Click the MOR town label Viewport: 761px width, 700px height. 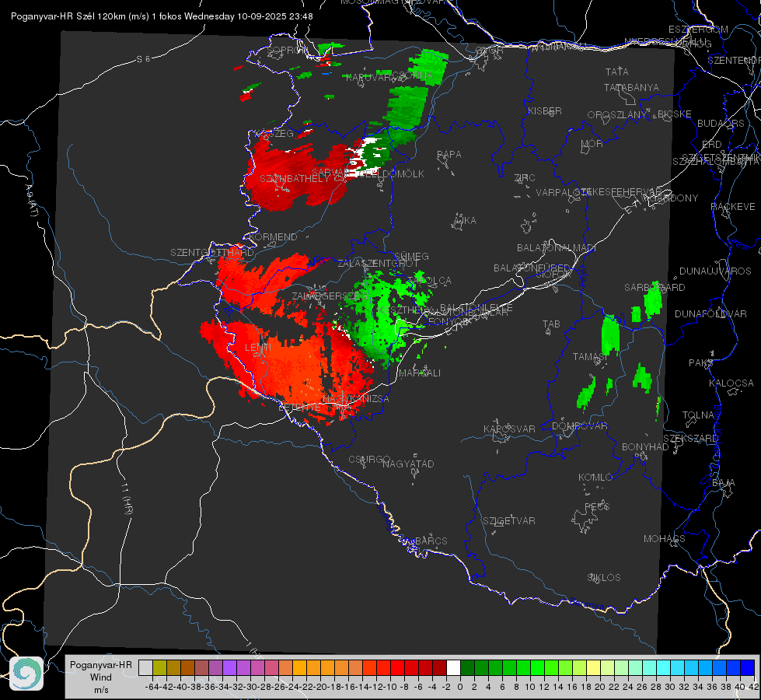(592, 144)
